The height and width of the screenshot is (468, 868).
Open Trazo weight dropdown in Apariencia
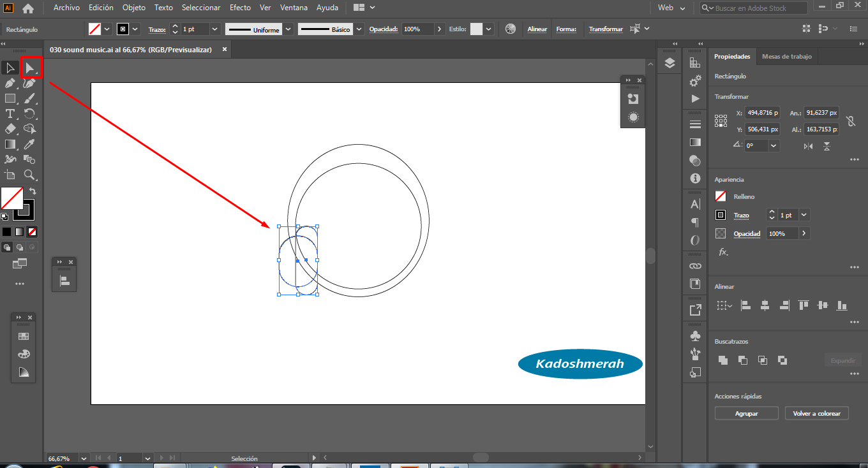pyautogui.click(x=804, y=215)
